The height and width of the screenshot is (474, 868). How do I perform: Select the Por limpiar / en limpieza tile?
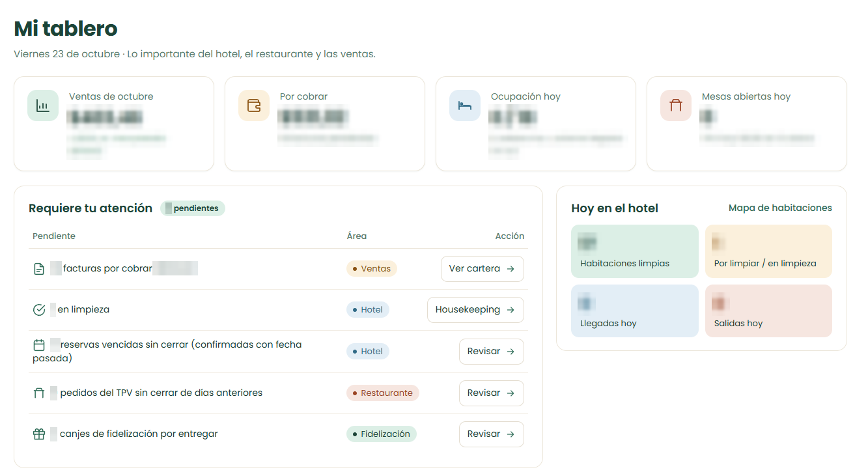[768, 251]
